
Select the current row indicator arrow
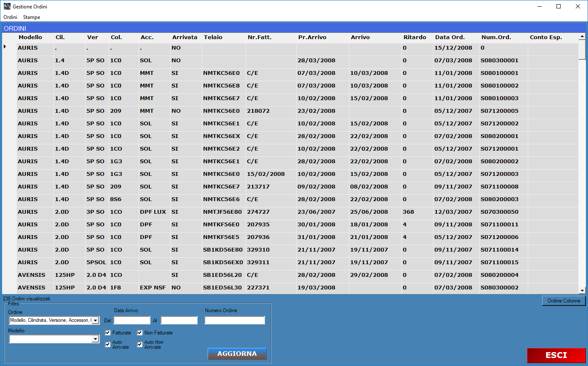pos(5,47)
